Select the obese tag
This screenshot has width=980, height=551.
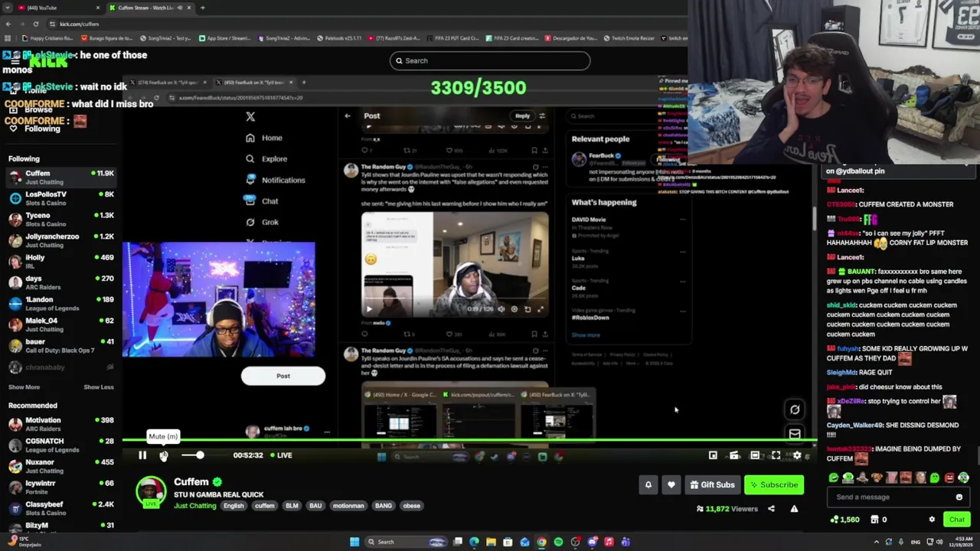pyautogui.click(x=412, y=506)
